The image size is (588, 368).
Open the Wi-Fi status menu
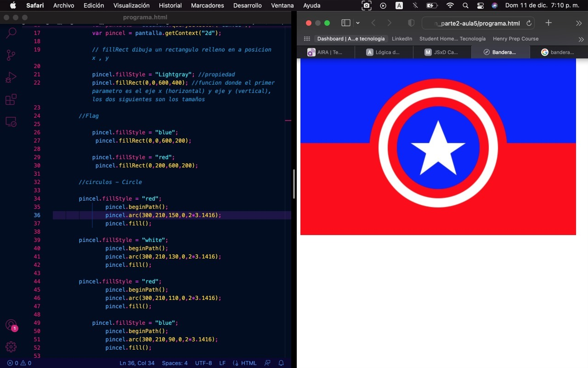pos(450,6)
